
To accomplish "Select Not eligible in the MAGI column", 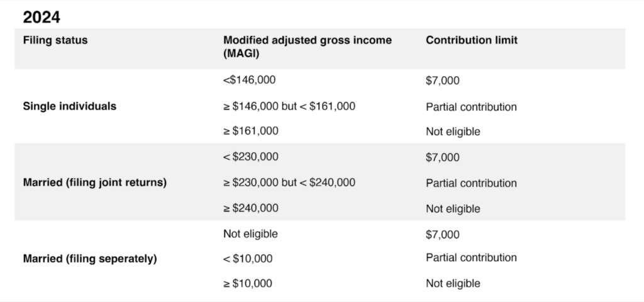I will click(x=250, y=234).
